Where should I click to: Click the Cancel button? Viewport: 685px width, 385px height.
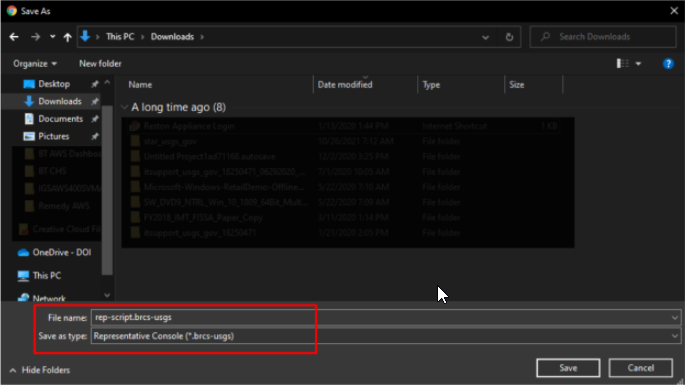[640, 368]
